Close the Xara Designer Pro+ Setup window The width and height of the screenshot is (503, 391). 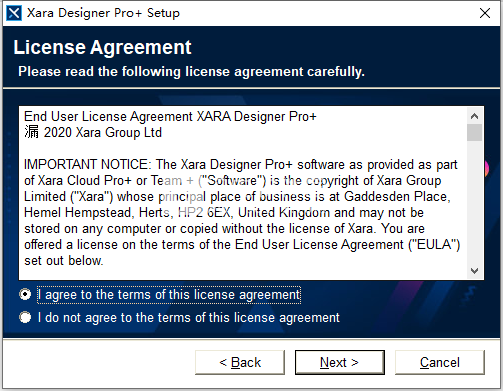(485, 13)
